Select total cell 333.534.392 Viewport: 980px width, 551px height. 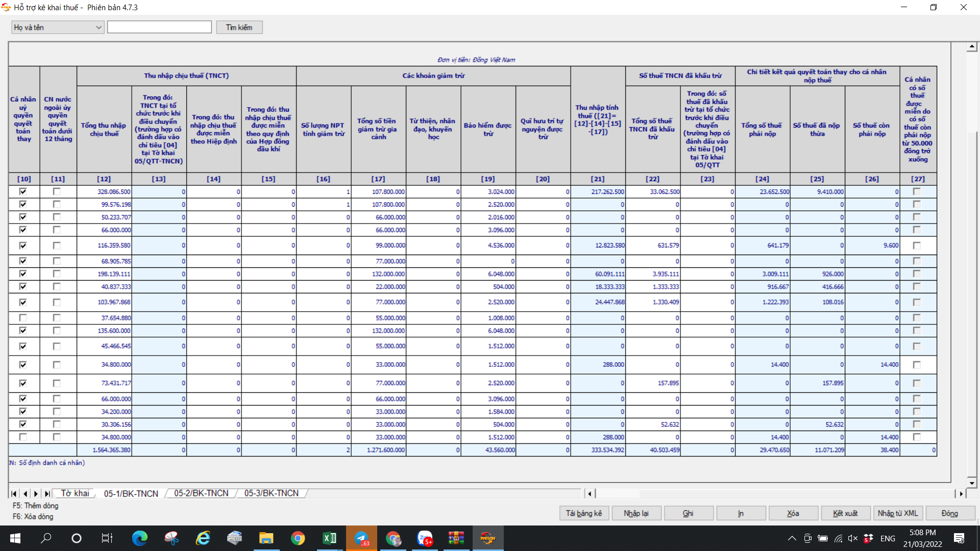click(598, 450)
